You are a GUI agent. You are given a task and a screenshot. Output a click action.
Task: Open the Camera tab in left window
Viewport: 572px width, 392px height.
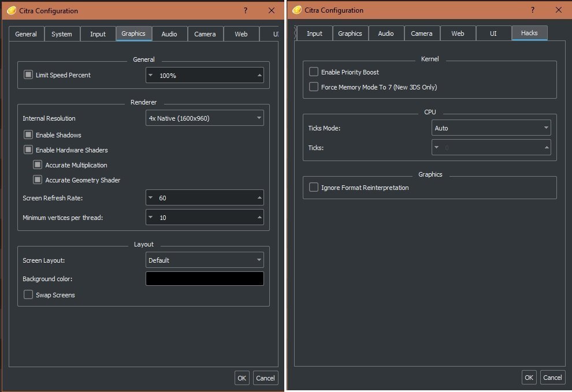pyautogui.click(x=205, y=34)
